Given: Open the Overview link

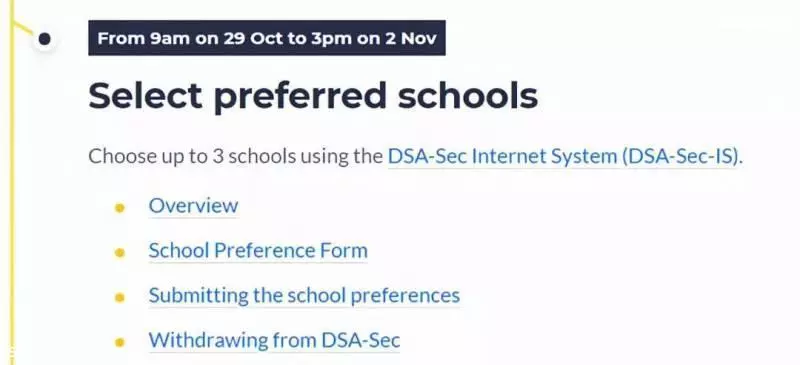Looking at the screenshot, I should pos(193,205).
